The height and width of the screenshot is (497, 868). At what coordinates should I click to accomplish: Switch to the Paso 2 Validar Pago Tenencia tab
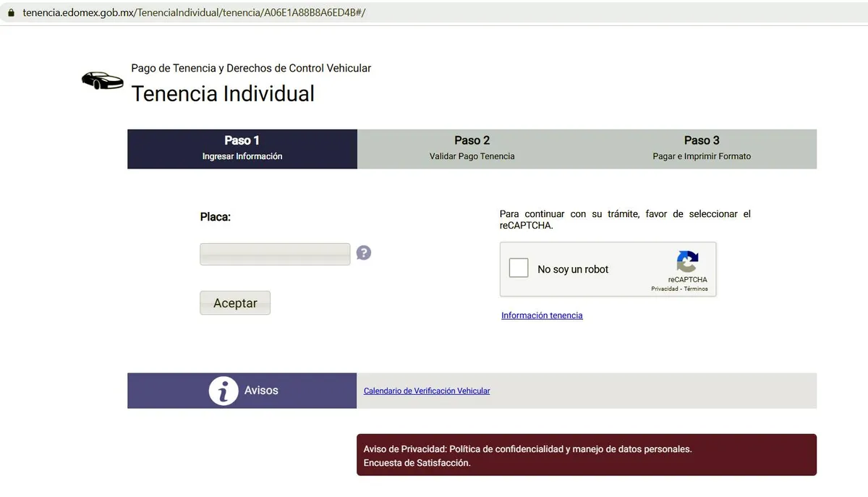[x=472, y=148]
